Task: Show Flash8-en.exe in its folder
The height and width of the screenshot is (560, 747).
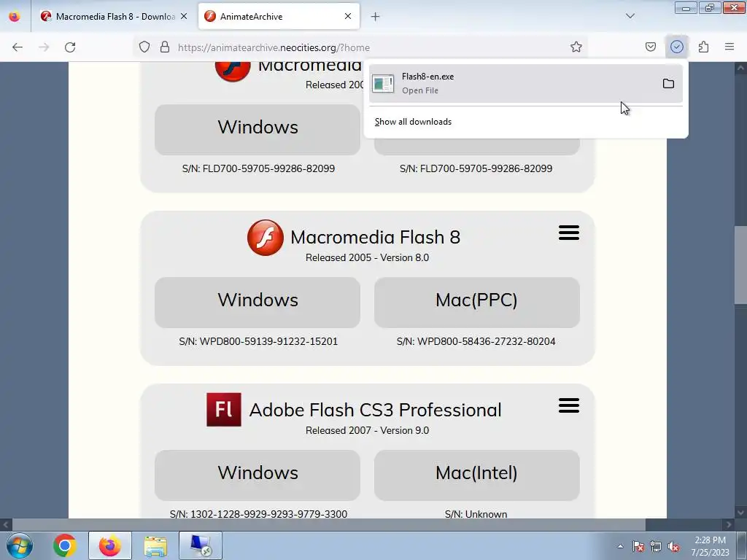Action: coord(668,84)
